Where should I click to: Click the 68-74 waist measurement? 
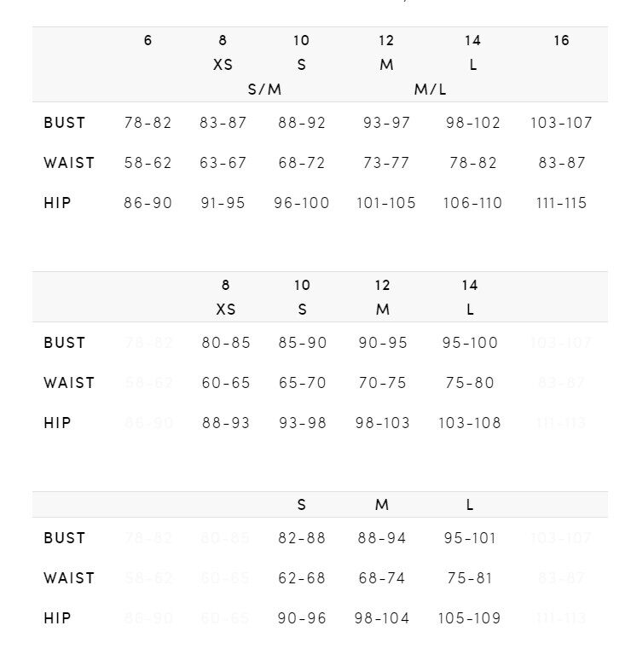click(383, 578)
